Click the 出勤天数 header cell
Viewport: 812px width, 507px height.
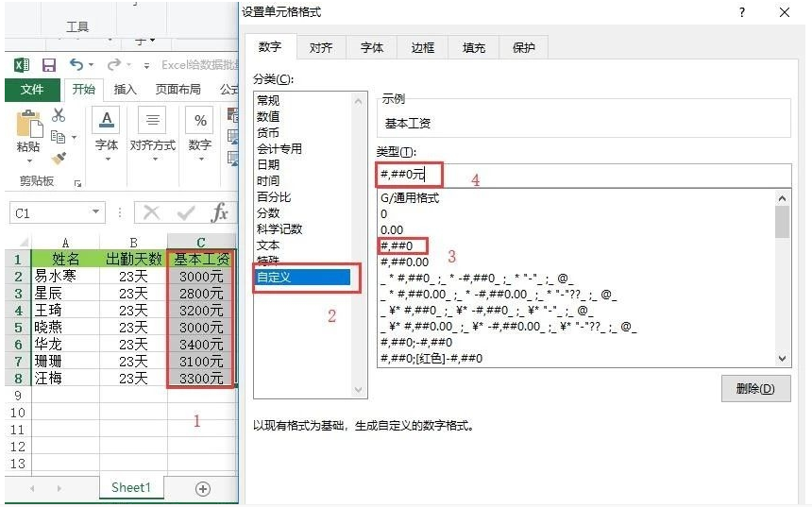pyautogui.click(x=134, y=259)
